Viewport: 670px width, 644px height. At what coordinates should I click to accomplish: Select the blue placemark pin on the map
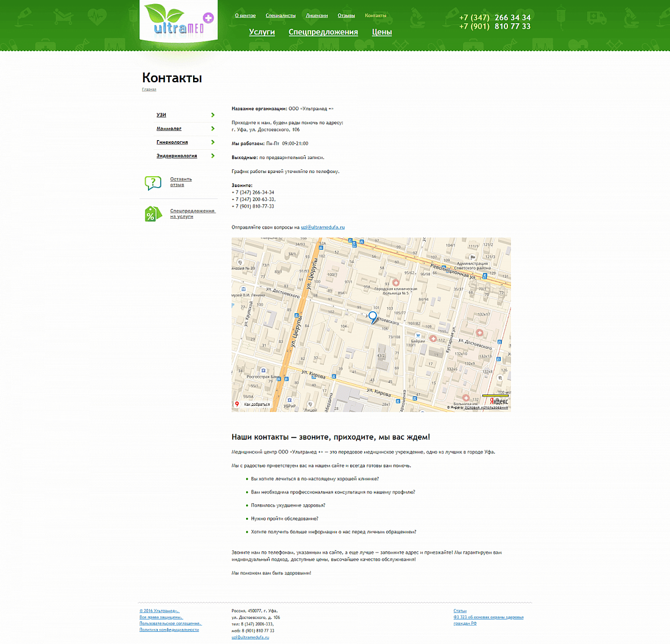tap(373, 317)
